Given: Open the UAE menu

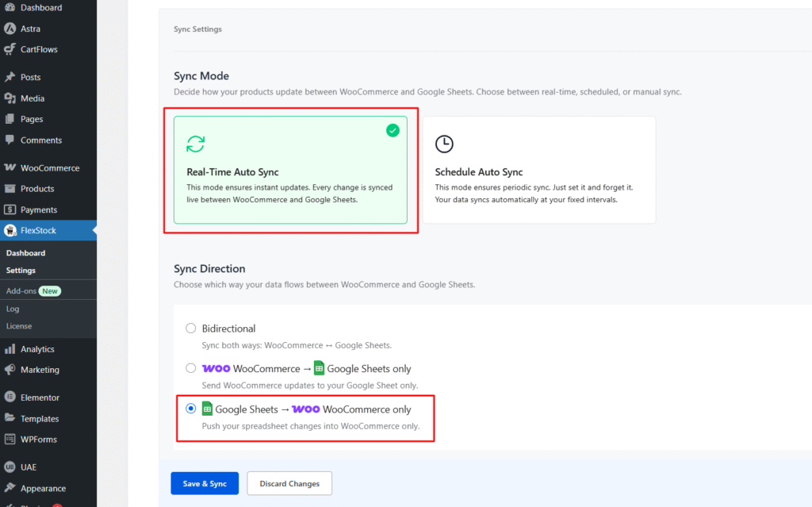Looking at the screenshot, I should pyautogui.click(x=48, y=467).
